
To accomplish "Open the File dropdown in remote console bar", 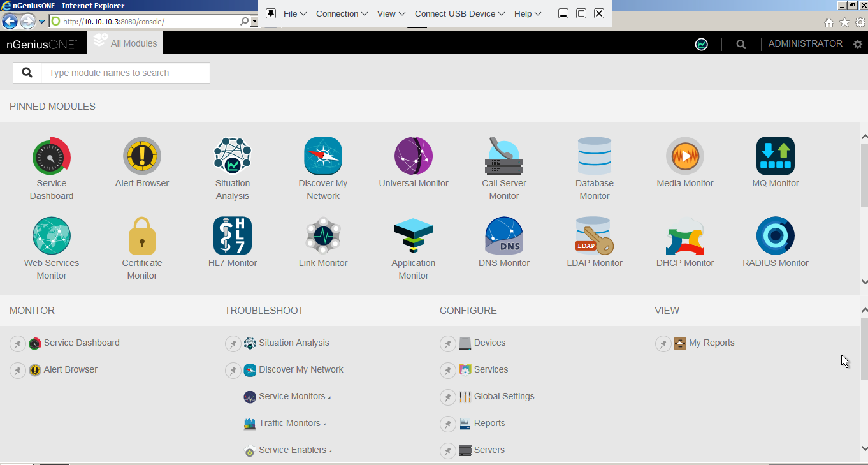I will point(295,13).
